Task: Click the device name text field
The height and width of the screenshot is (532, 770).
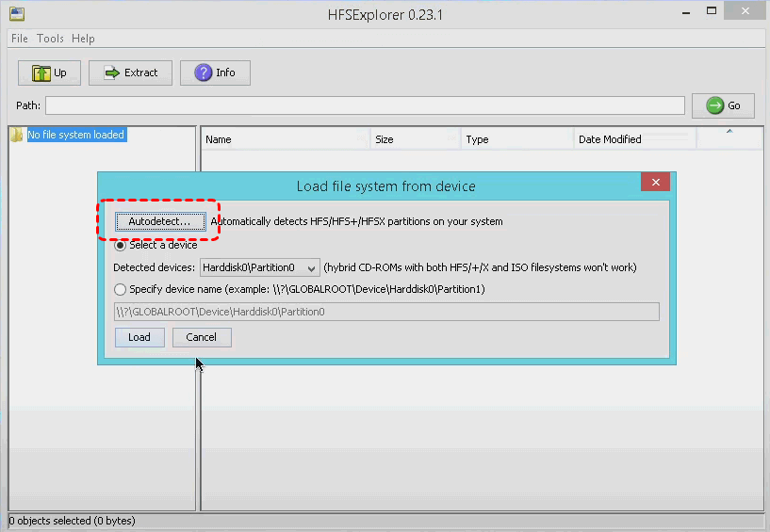Action: [386, 312]
